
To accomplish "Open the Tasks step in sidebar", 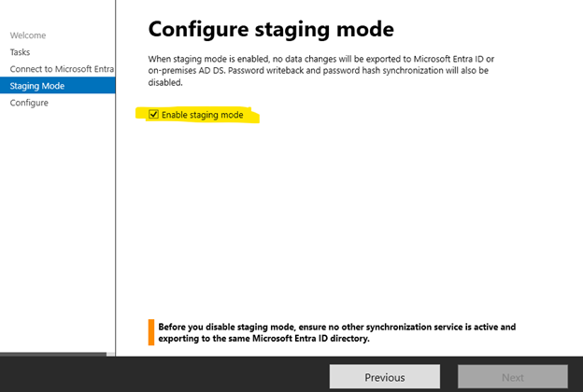I will click(x=22, y=52).
